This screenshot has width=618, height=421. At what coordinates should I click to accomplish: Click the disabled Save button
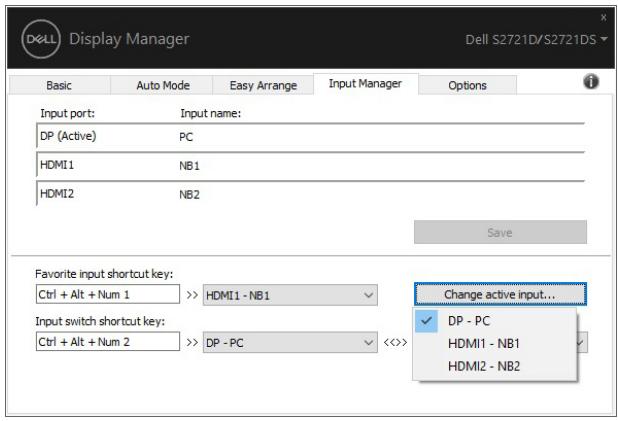pos(500,232)
